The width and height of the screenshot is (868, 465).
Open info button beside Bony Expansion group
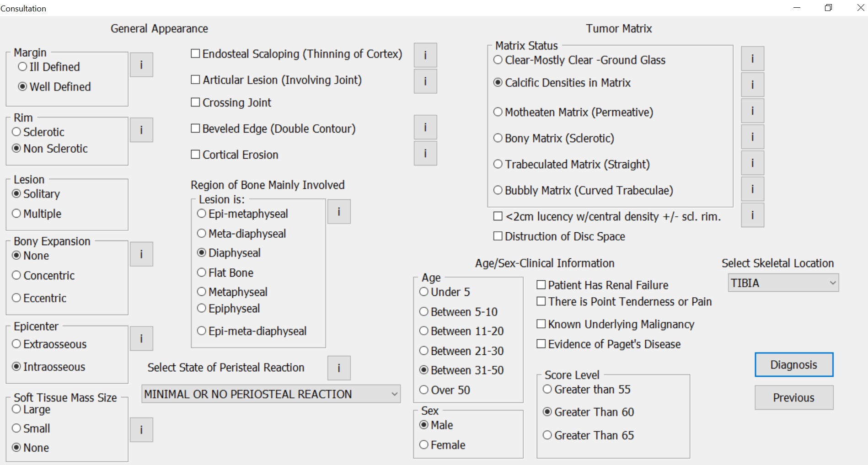[x=141, y=254]
